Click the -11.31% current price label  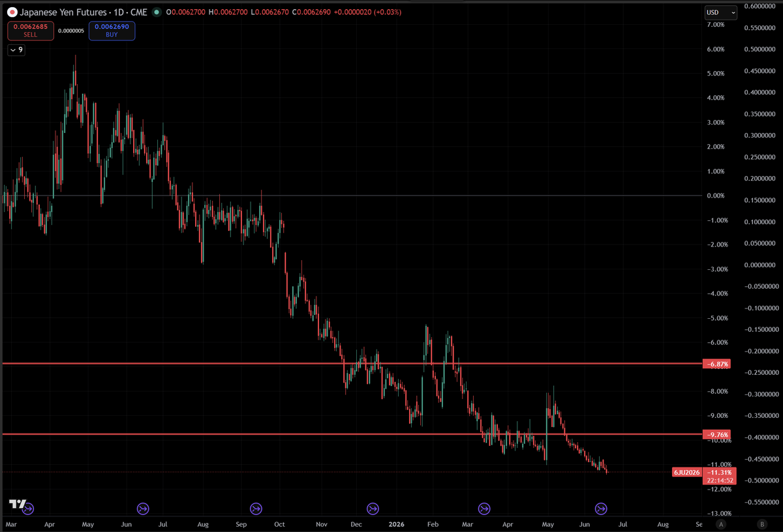[x=720, y=472]
